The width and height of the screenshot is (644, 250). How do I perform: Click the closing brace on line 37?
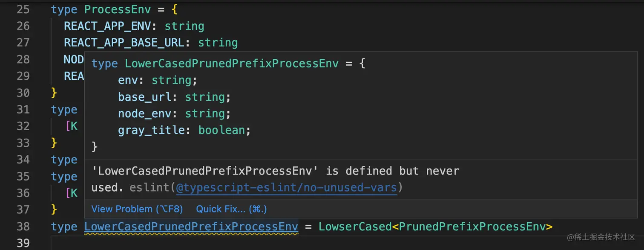click(x=54, y=209)
